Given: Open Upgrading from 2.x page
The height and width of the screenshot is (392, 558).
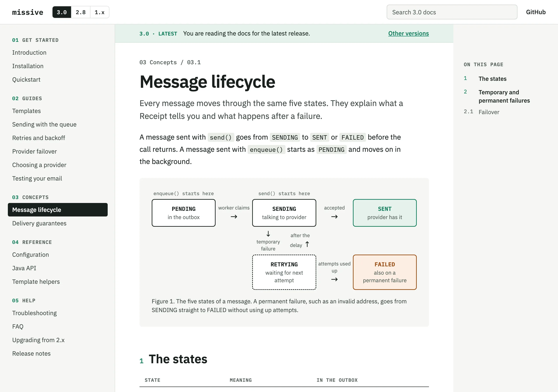Looking at the screenshot, I should [38, 340].
